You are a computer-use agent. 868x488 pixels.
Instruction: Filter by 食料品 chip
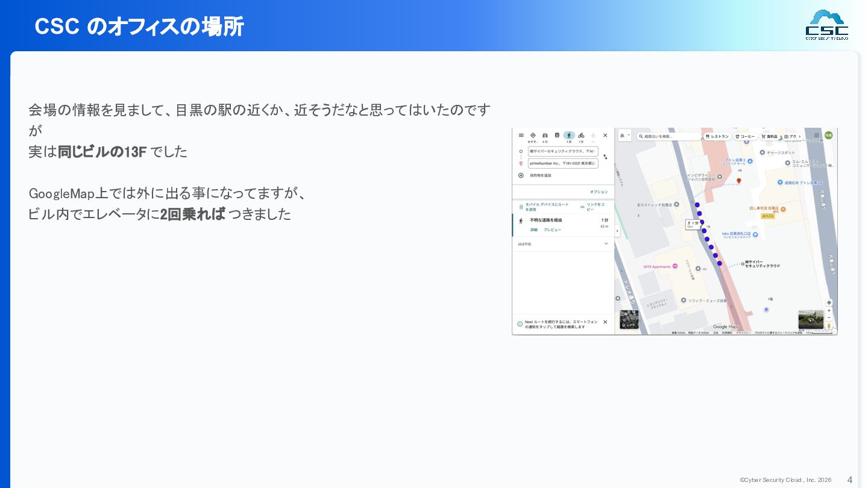pos(770,137)
